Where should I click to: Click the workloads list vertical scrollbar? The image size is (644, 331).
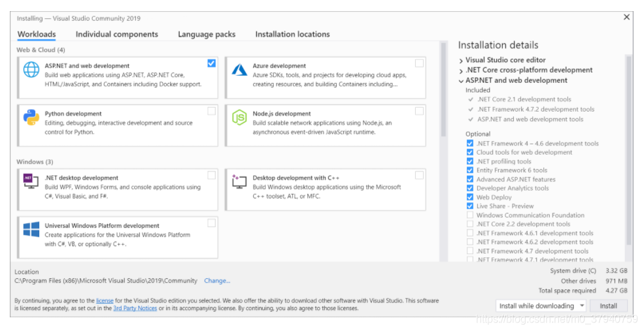click(x=443, y=89)
